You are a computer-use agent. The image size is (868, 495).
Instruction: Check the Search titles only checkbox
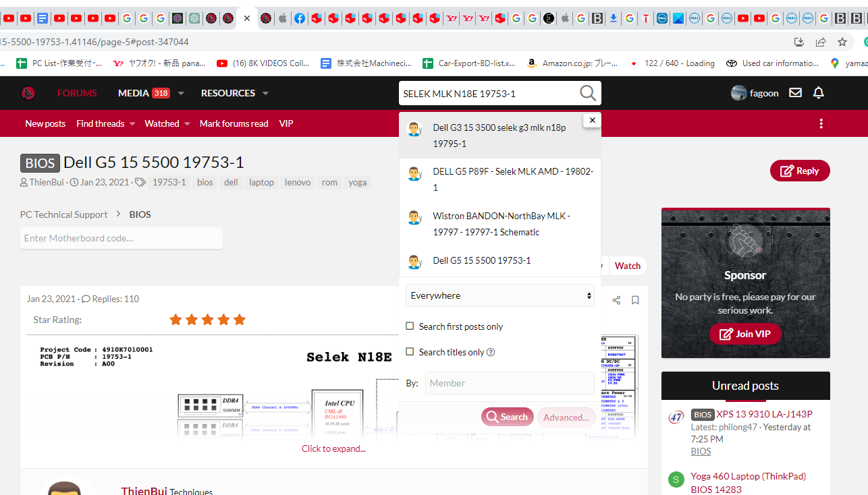click(x=410, y=351)
